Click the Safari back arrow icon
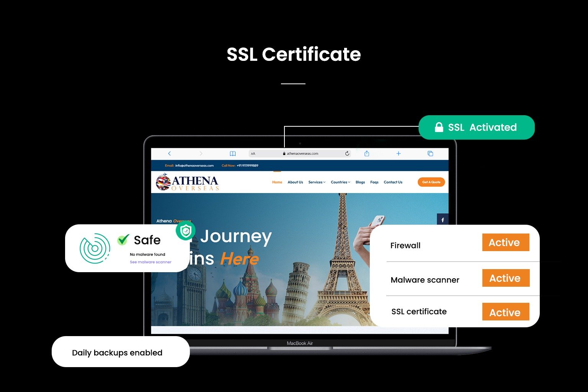The width and height of the screenshot is (588, 392). [x=169, y=154]
